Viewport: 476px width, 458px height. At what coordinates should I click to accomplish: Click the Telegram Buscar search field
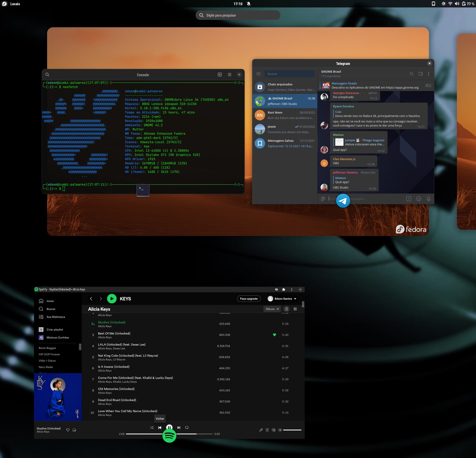[290, 74]
